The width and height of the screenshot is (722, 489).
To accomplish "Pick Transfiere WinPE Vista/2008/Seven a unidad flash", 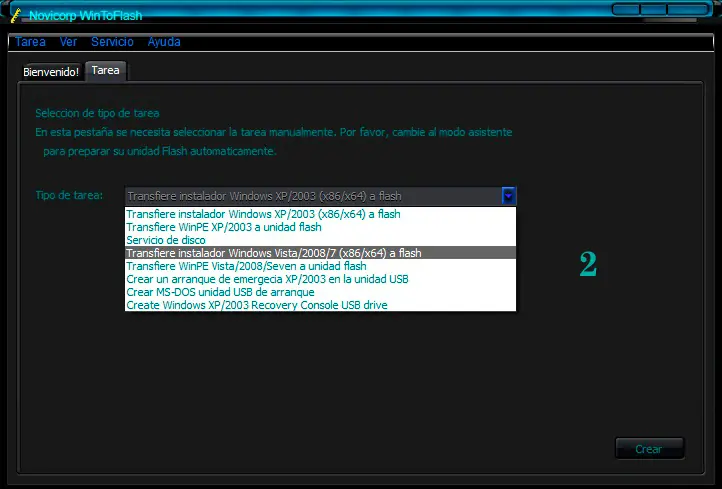I will [x=320, y=266].
